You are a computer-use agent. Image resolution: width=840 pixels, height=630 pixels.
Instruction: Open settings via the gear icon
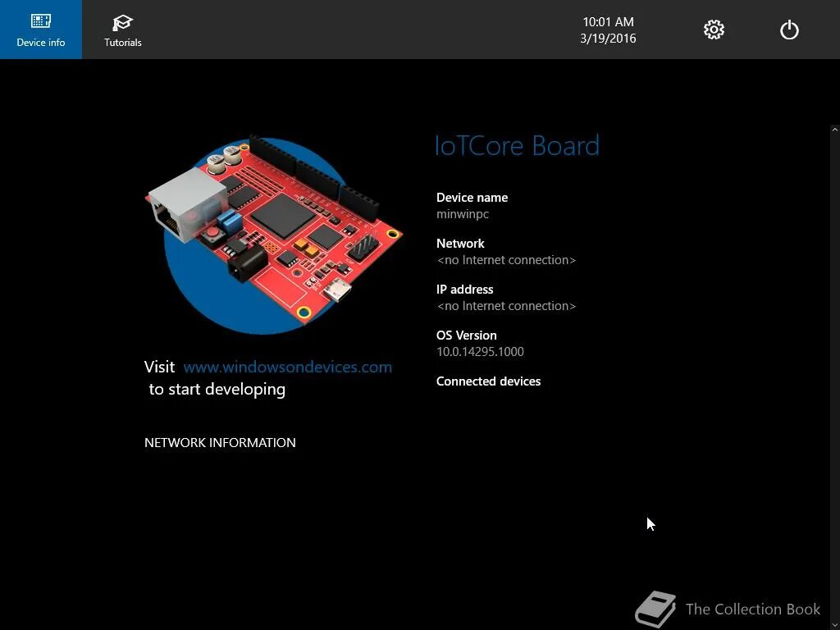point(714,30)
